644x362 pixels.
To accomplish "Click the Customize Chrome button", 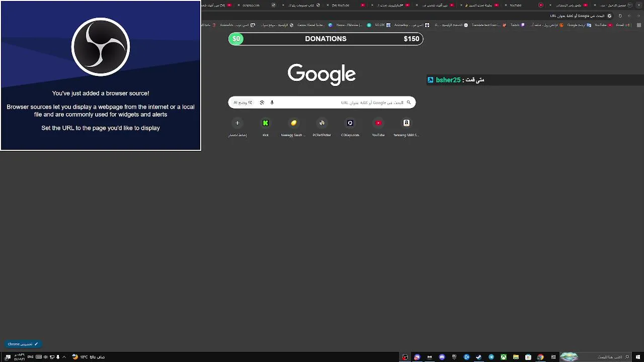I will click(x=23, y=344).
